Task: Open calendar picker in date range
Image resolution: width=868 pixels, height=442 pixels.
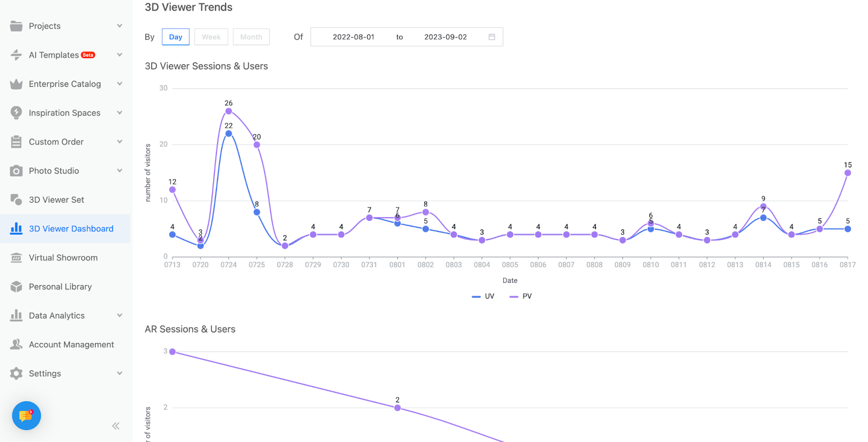Action: (x=492, y=37)
